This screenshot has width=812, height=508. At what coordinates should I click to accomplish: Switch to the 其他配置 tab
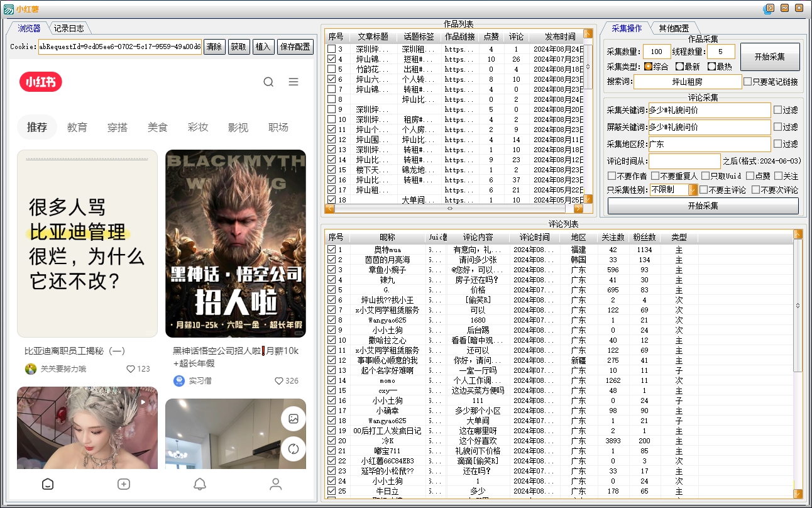pos(674,28)
